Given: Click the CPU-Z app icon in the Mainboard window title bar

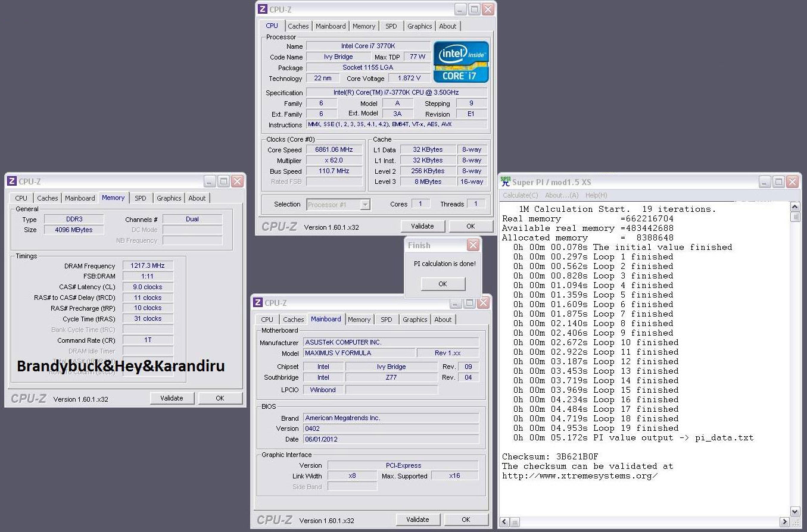Looking at the screenshot, I should coord(258,303).
